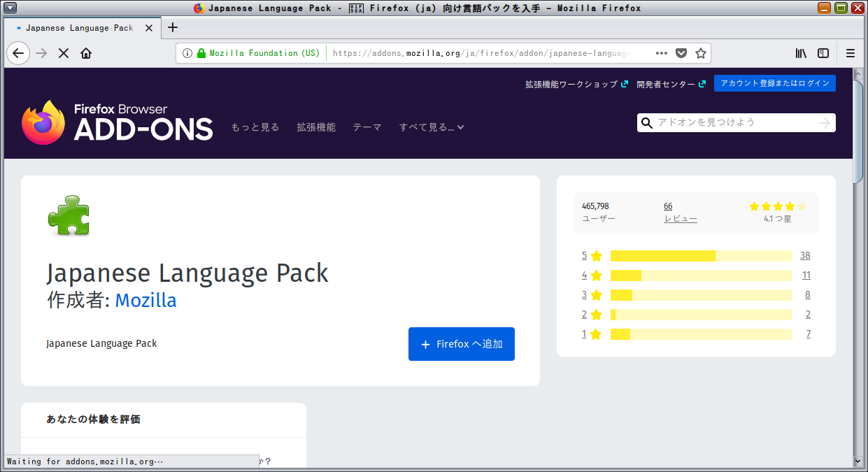Maximize the Firefox window
Screen dimensions: 868x472
coord(841,8)
